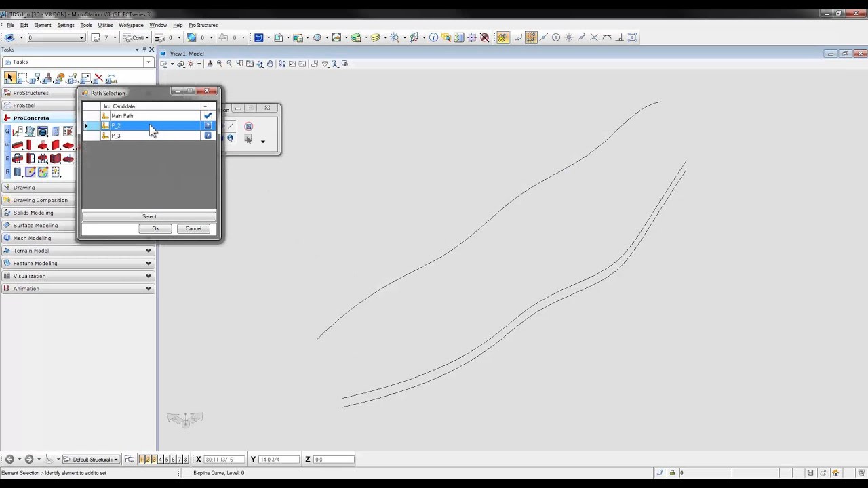The height and width of the screenshot is (488, 868).
Task: Click the Zoom Out magnifier icon
Action: (x=229, y=64)
